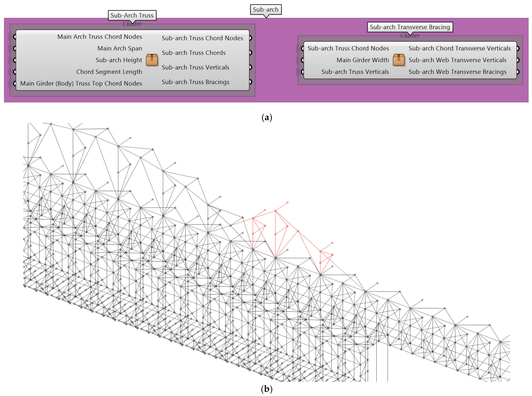The image size is (532, 396).
Task: Click the Main Arch Span input grip
Action: coord(15,48)
